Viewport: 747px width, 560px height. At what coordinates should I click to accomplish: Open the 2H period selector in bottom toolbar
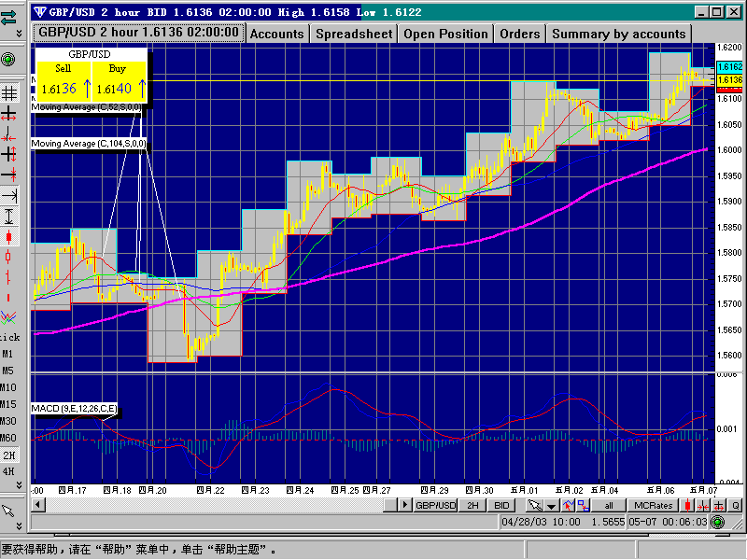[x=472, y=505]
